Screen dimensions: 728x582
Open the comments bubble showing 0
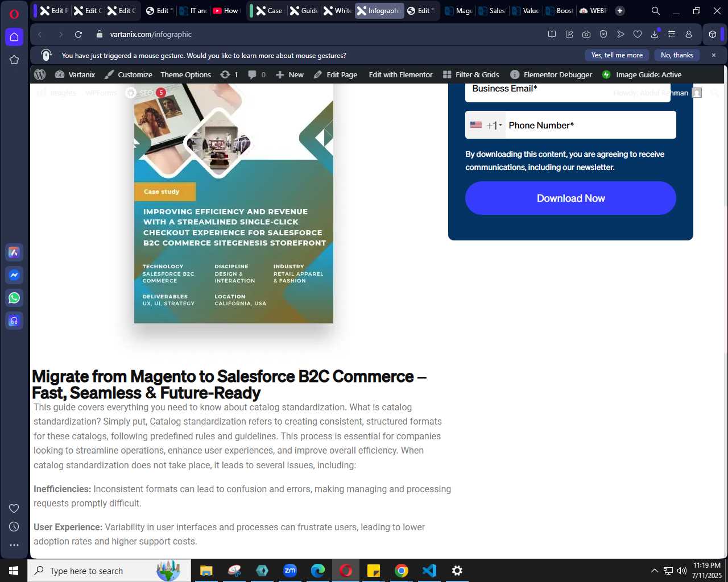click(257, 74)
